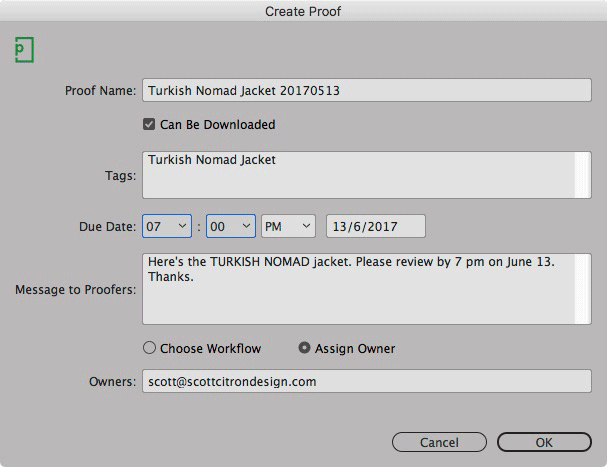The height and width of the screenshot is (467, 607).
Task: Click the Due Date label
Action: pyautogui.click(x=107, y=227)
